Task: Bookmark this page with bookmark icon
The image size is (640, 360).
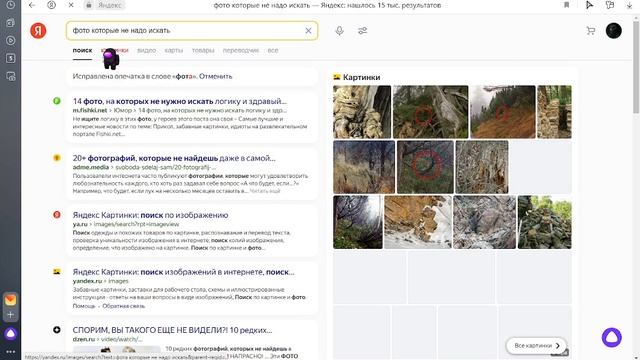Action: point(567,5)
